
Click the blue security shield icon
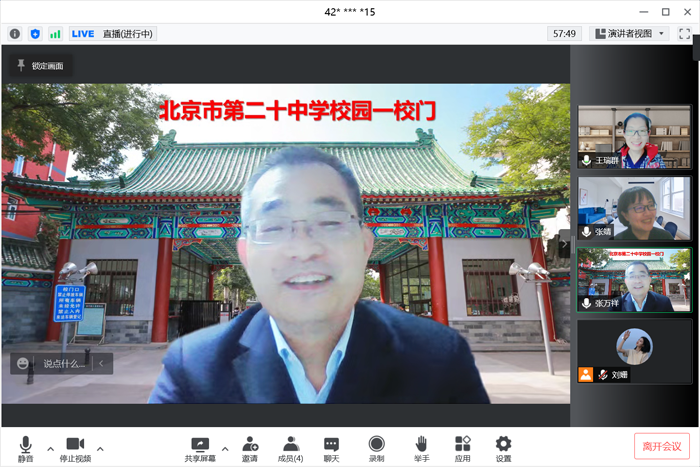(x=35, y=33)
